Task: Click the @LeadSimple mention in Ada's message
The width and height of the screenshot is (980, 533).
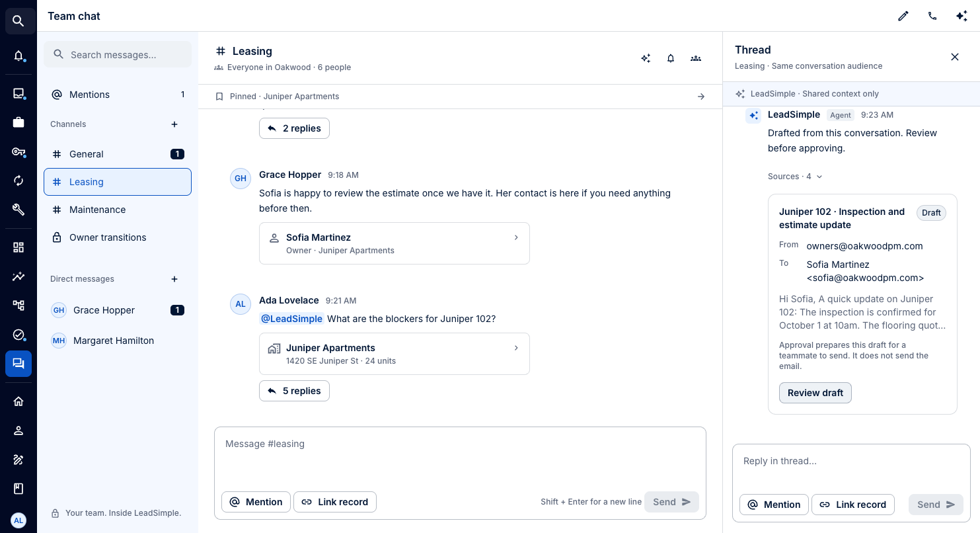Action: pos(291,319)
